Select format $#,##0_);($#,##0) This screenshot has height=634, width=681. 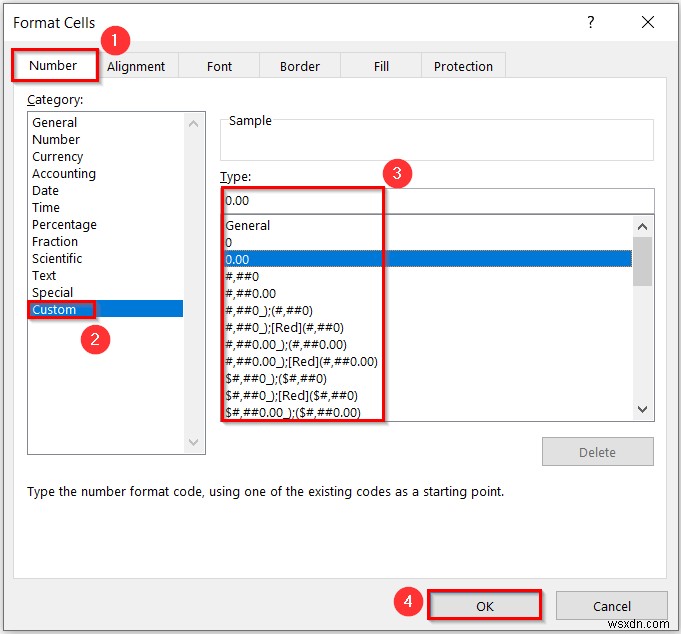point(428,378)
